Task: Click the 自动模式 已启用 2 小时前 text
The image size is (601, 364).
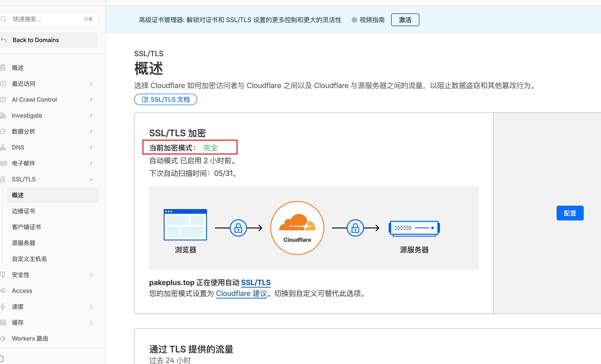Action: coord(193,161)
